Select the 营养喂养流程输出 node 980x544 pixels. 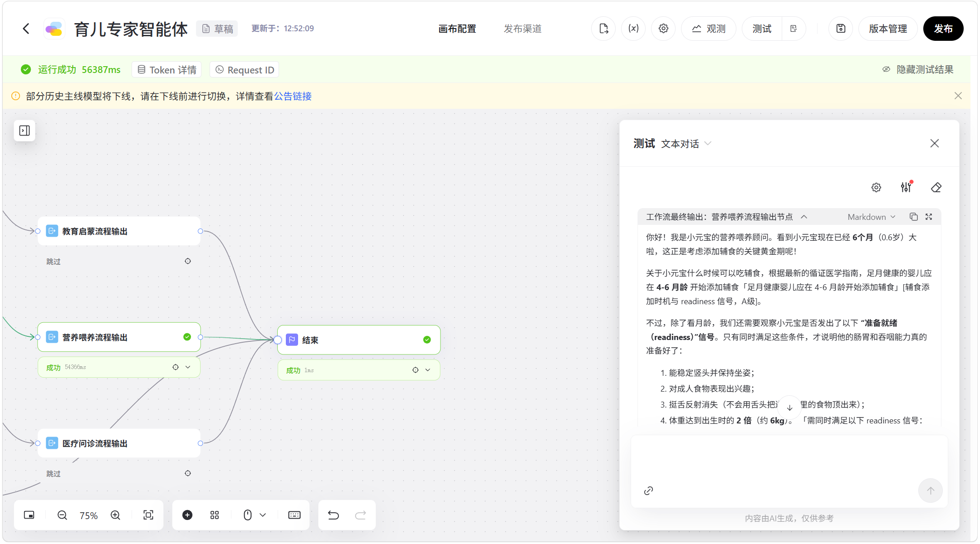pos(119,337)
